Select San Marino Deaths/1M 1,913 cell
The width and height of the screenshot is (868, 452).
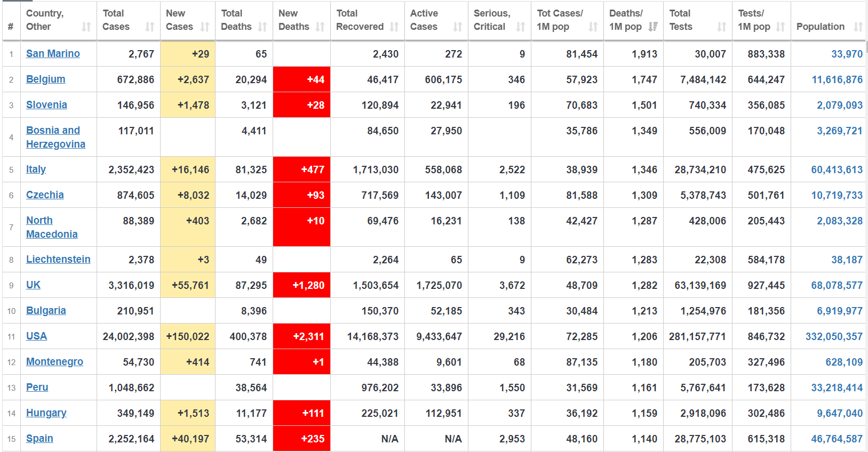tap(633, 54)
